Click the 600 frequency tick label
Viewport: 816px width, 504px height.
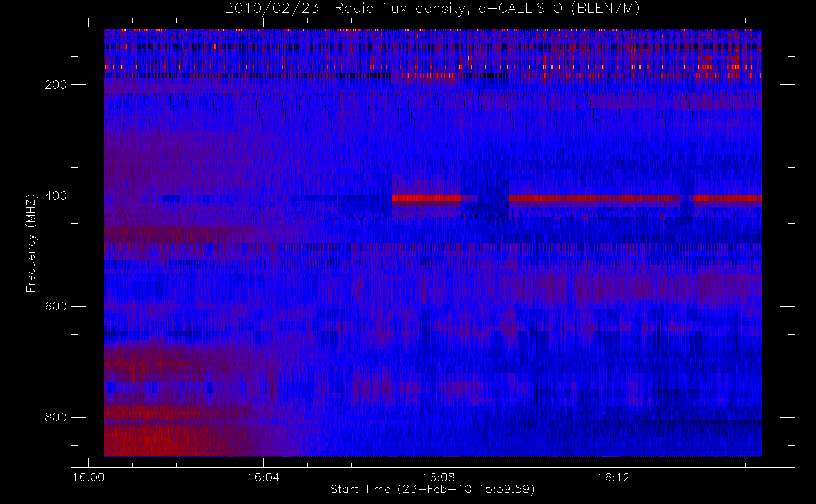click(56, 306)
